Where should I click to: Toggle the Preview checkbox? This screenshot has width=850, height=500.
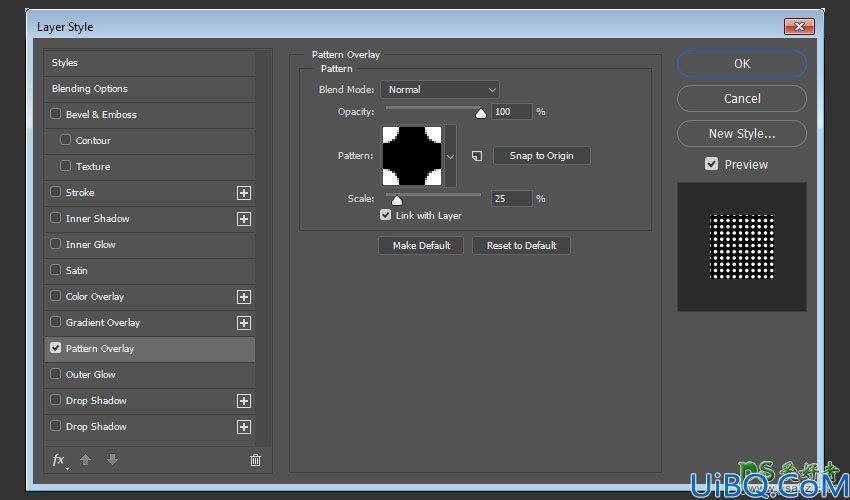[x=711, y=164]
